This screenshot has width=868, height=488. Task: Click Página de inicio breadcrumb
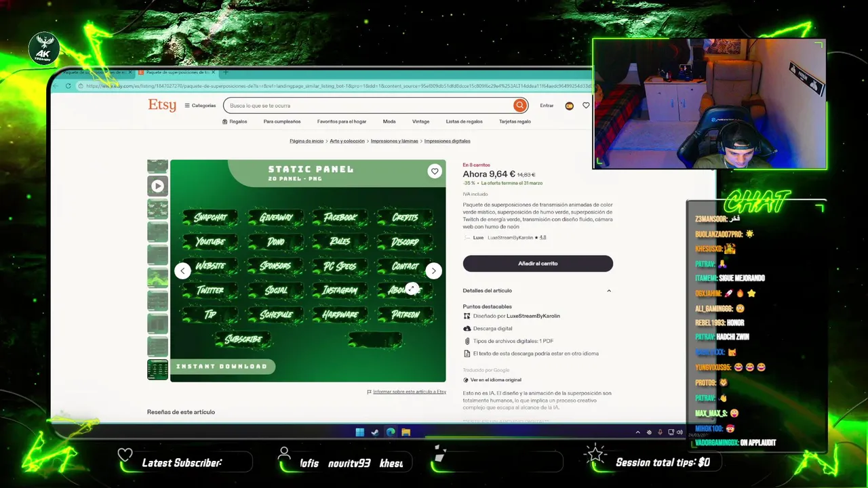click(x=307, y=141)
